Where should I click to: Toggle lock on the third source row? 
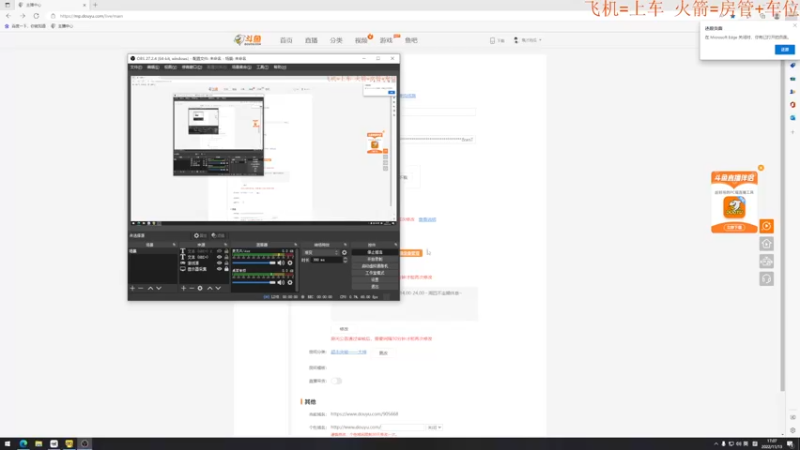point(227,263)
